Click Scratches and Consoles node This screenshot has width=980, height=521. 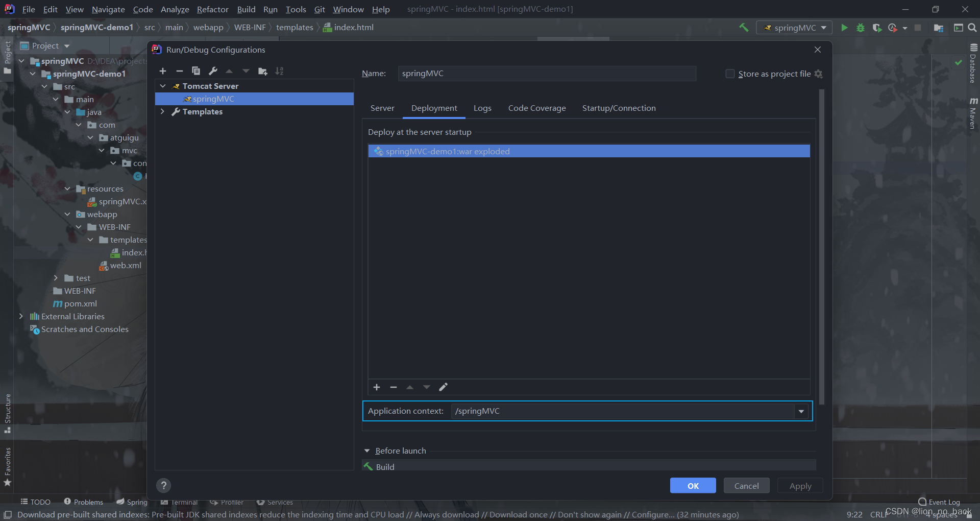(x=79, y=329)
